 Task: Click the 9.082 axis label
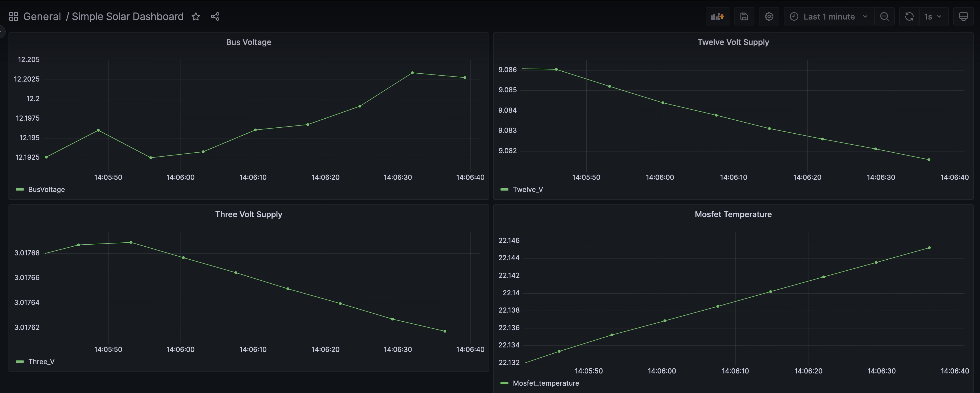point(508,151)
